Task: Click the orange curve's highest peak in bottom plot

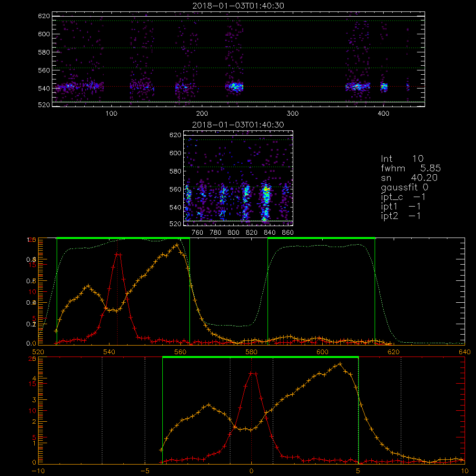Action: tap(340, 363)
